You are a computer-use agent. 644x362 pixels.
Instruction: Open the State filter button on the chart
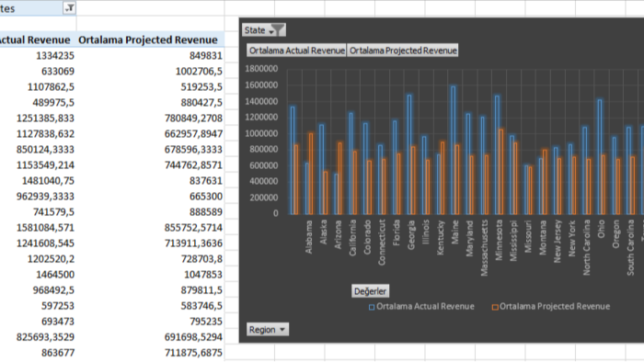[x=264, y=30]
